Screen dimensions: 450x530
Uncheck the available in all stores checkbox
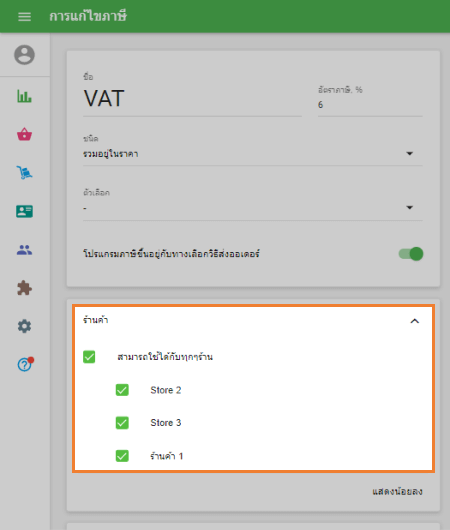click(x=89, y=357)
